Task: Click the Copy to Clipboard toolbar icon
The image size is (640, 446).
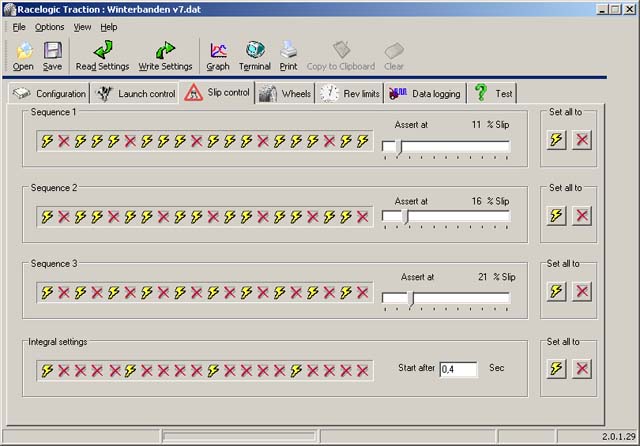Action: pyautogui.click(x=341, y=55)
